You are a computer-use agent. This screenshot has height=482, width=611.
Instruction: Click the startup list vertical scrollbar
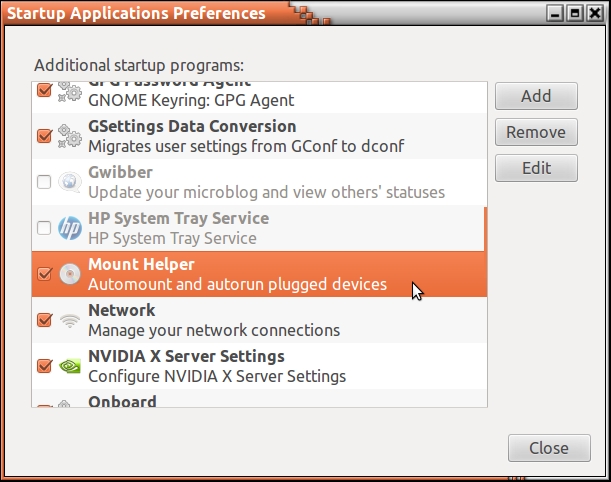(x=485, y=250)
